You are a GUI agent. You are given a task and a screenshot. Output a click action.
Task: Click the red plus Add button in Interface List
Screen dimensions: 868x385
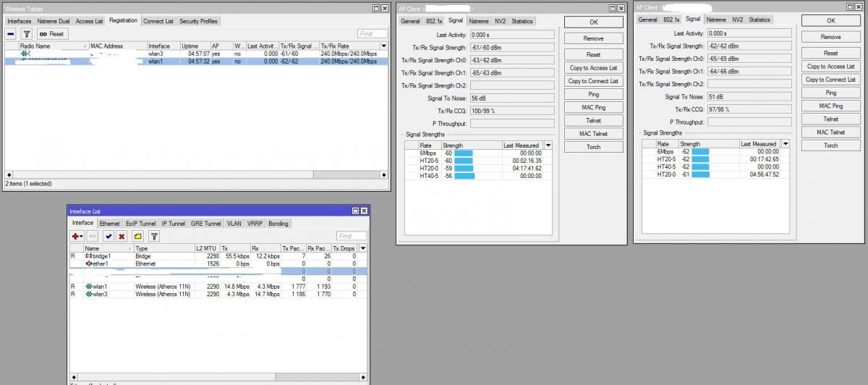(77, 236)
